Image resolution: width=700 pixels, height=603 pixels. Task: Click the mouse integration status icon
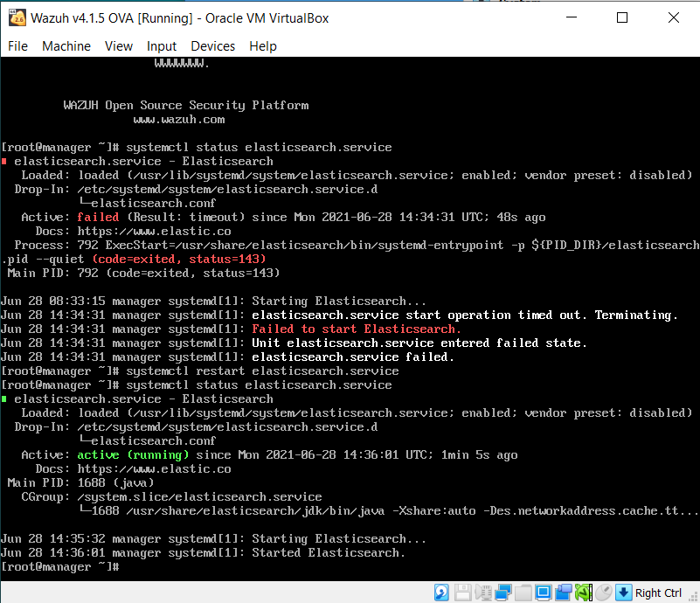click(x=604, y=593)
